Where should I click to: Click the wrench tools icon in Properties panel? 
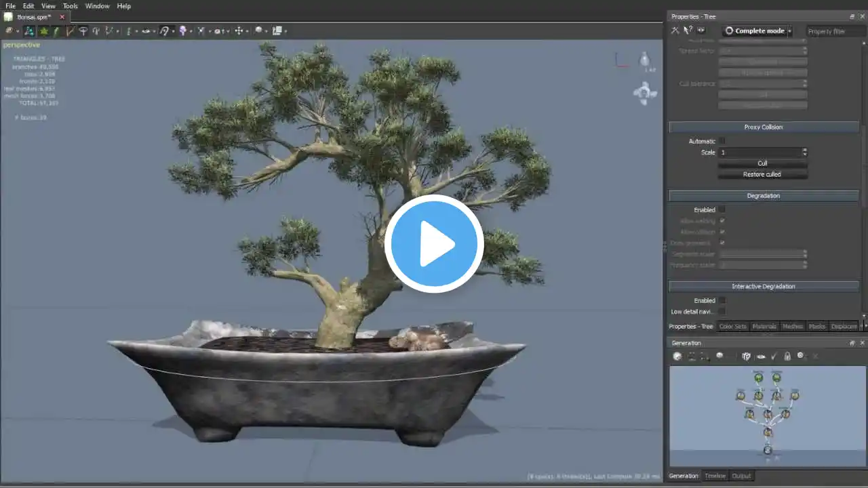click(x=675, y=30)
